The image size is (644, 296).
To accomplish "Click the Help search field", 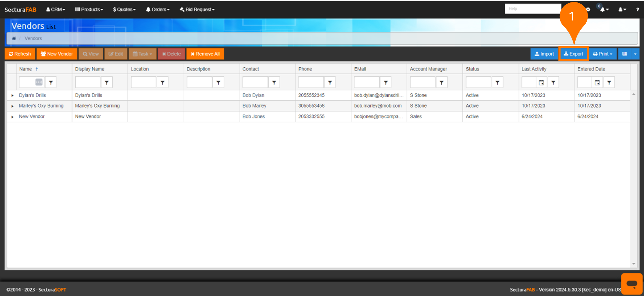I will click(x=532, y=9).
